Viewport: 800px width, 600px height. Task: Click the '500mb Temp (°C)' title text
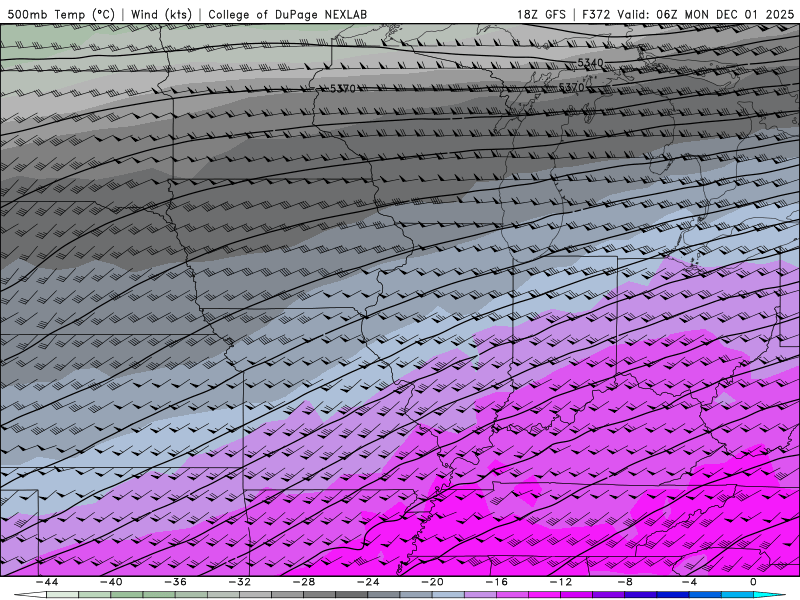[61, 14]
